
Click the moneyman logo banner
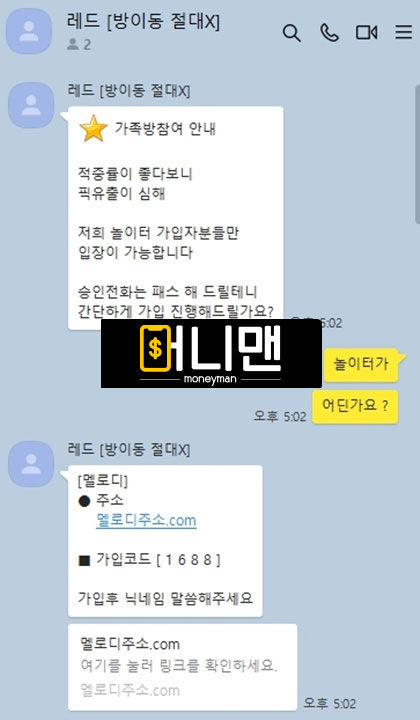[x=211, y=353]
